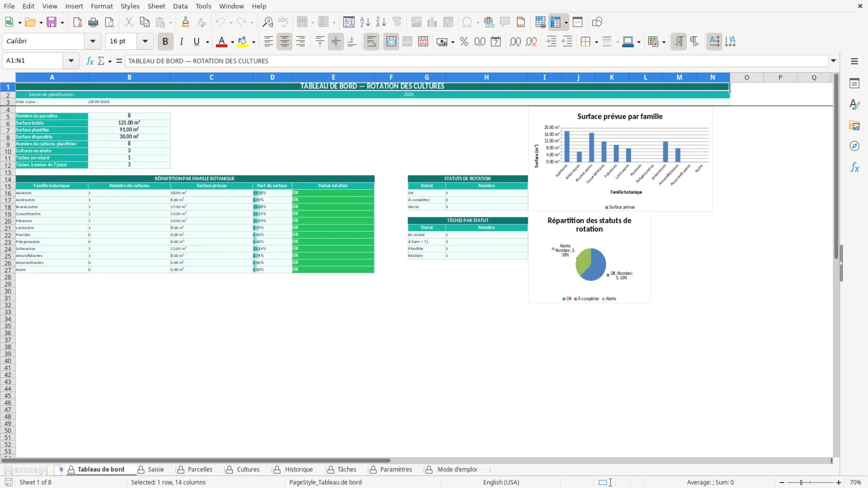
Task: Click inside the formula input line
Action: 476,61
